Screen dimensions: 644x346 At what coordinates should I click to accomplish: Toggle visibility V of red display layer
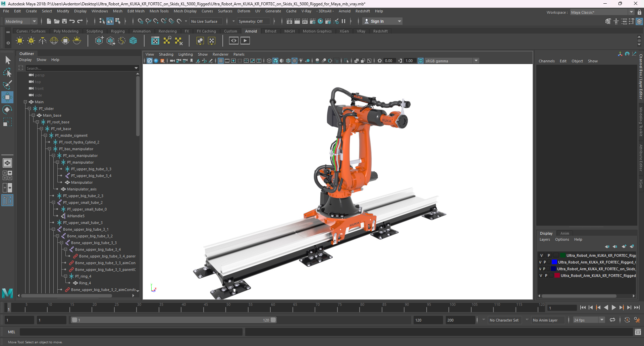tap(541, 276)
